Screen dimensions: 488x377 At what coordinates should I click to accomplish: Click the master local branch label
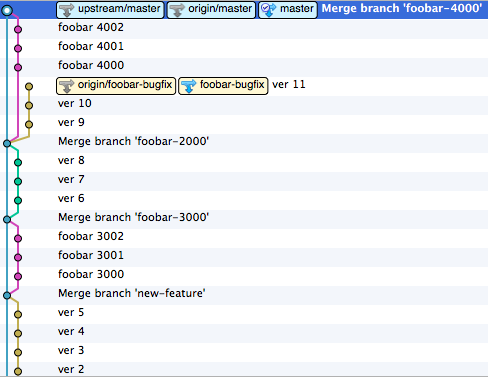pyautogui.click(x=288, y=10)
